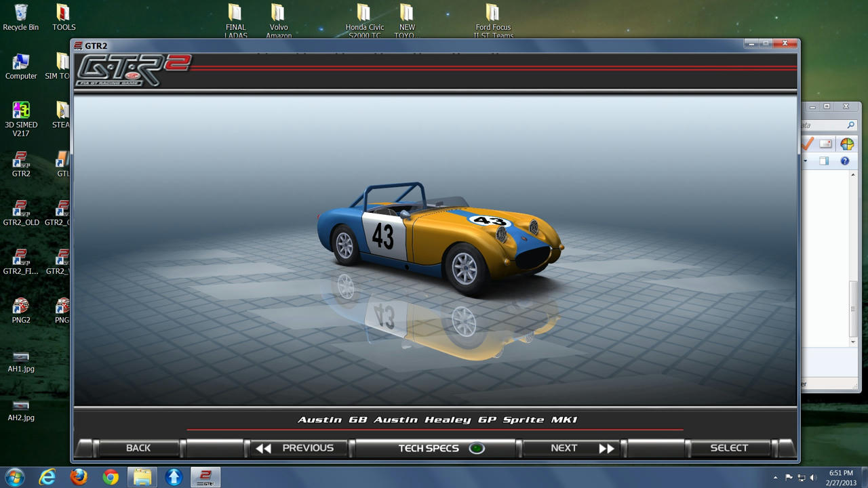This screenshot has height=488, width=868.
Task: Click scrollbar up arrow in background window
Action: pyautogui.click(x=853, y=175)
